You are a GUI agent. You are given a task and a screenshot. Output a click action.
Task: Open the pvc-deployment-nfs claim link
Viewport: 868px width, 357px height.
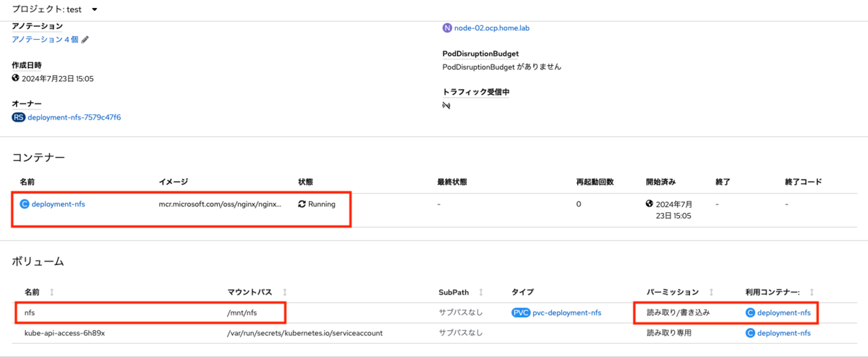click(566, 313)
